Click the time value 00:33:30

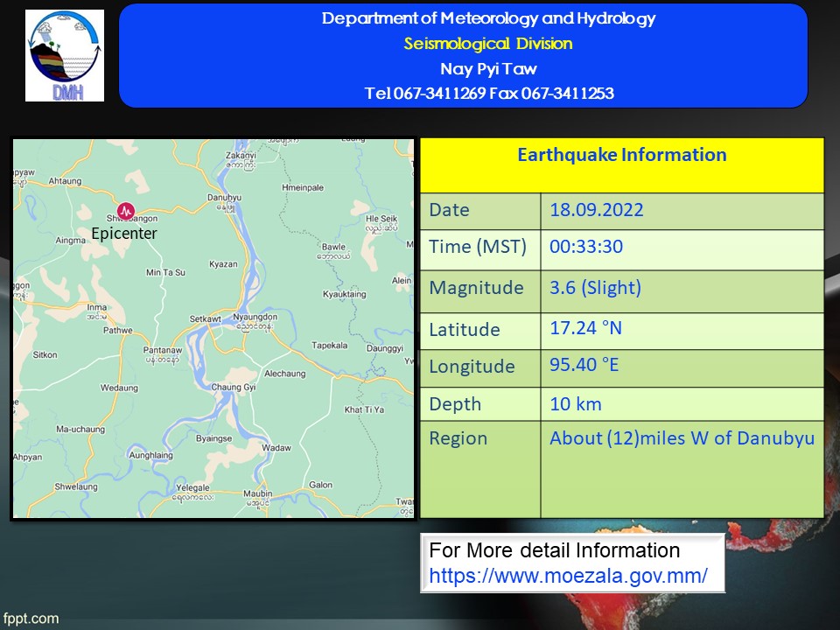tap(586, 247)
